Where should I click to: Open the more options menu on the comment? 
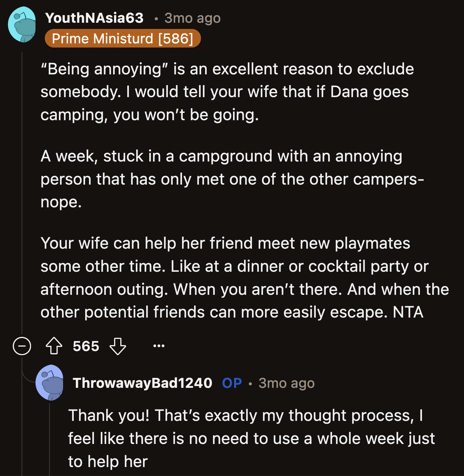point(159,346)
